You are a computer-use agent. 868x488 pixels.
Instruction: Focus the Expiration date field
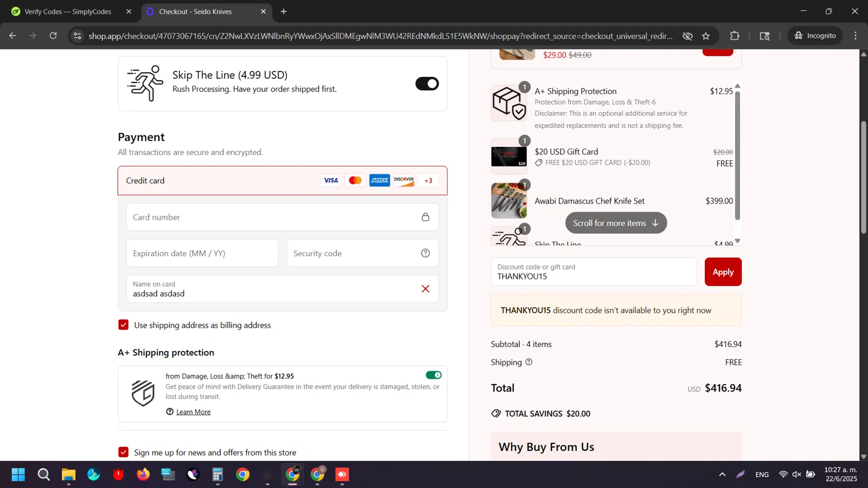click(x=202, y=253)
